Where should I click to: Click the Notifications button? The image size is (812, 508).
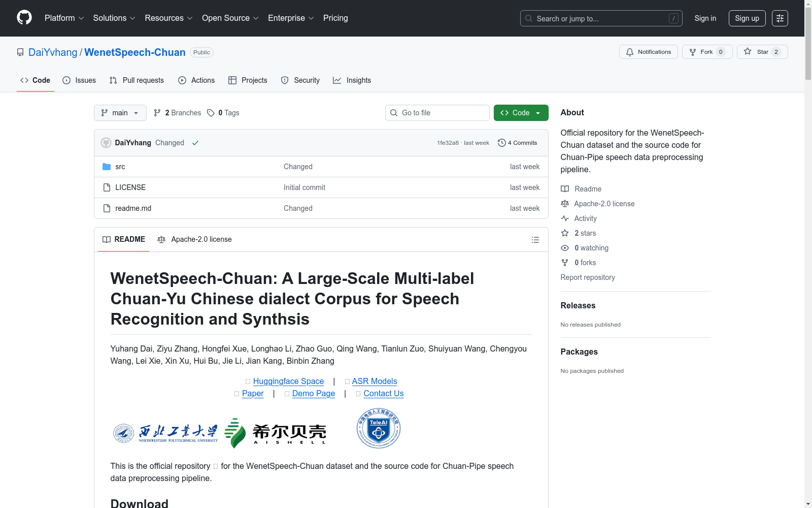tap(649, 52)
